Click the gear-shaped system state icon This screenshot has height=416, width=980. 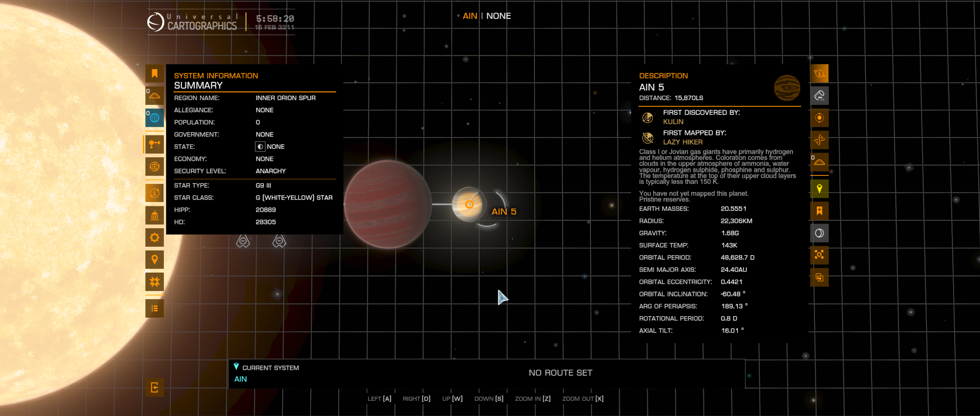(155, 237)
